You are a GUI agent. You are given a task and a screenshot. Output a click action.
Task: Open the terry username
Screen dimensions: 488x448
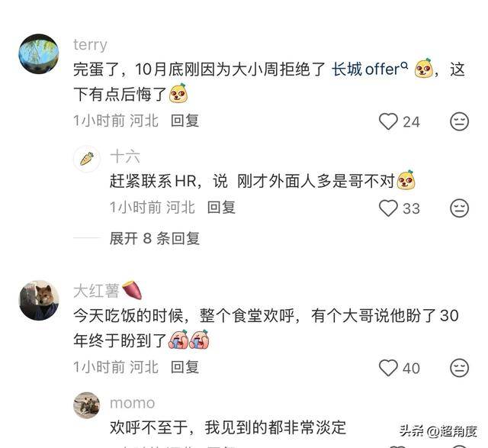coord(90,45)
